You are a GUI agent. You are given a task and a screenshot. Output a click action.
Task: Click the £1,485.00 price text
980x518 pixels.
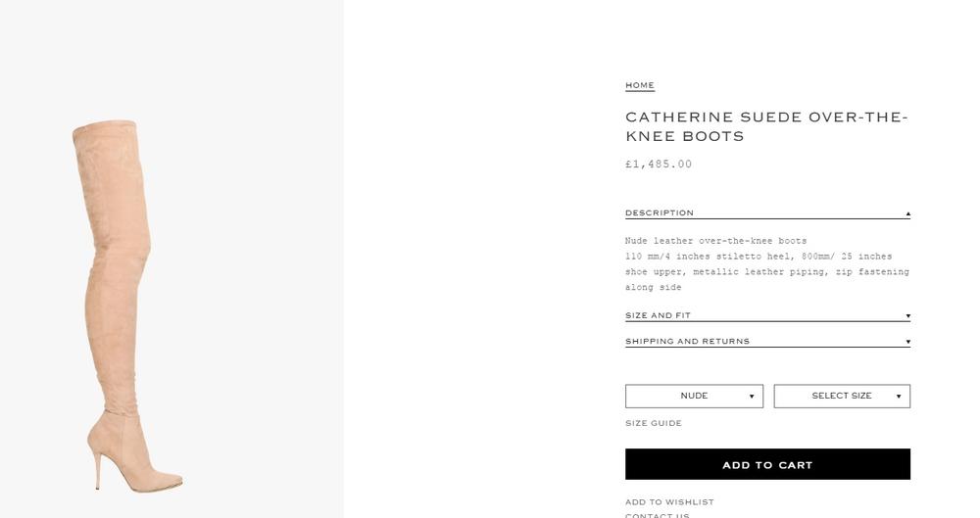coord(659,165)
